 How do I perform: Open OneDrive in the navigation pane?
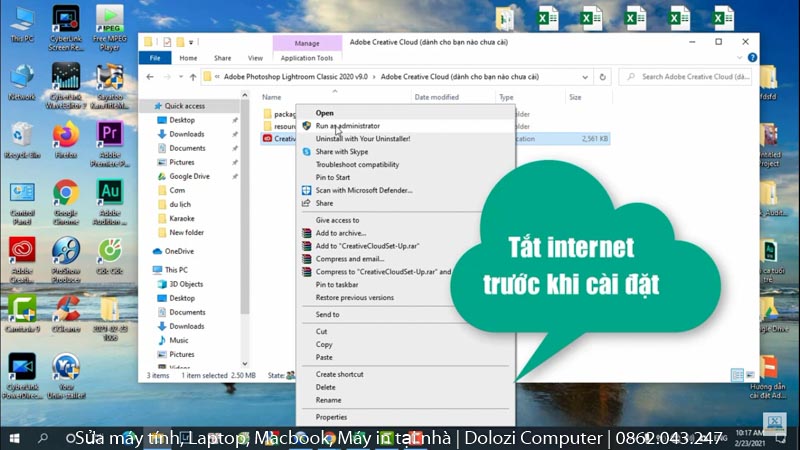(179, 251)
